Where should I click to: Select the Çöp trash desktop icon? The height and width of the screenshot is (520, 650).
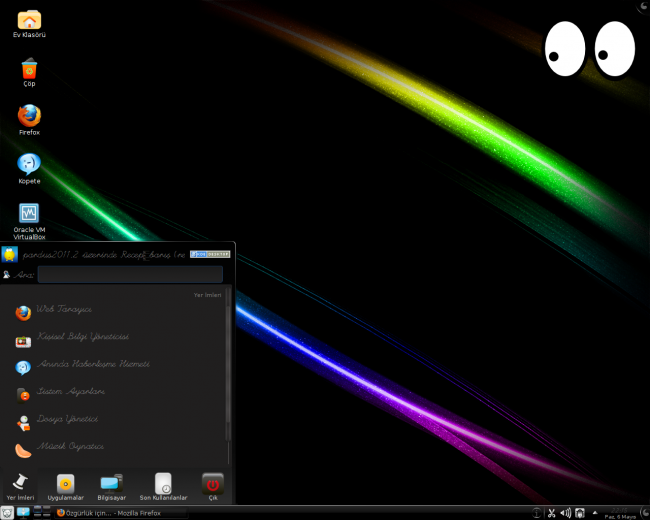point(29,71)
